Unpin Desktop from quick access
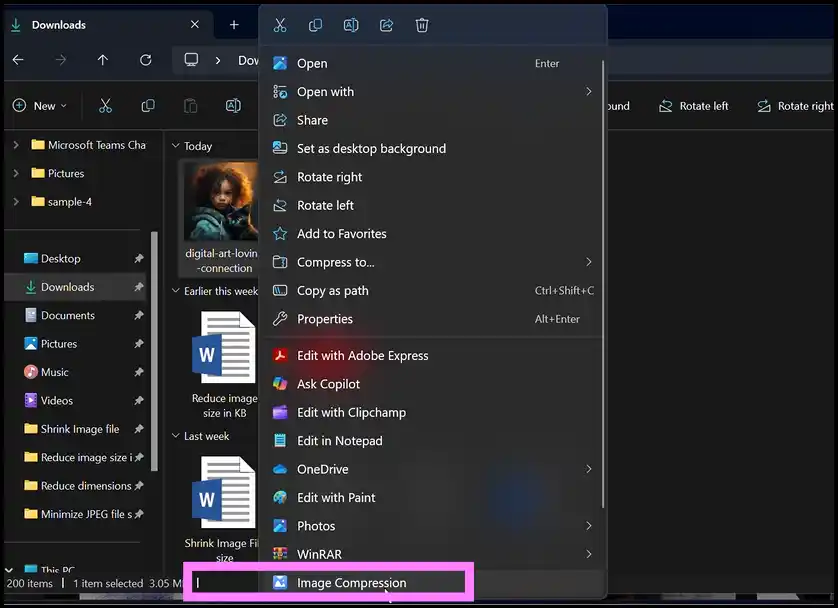Screen dimensions: 838x608 click(139, 259)
